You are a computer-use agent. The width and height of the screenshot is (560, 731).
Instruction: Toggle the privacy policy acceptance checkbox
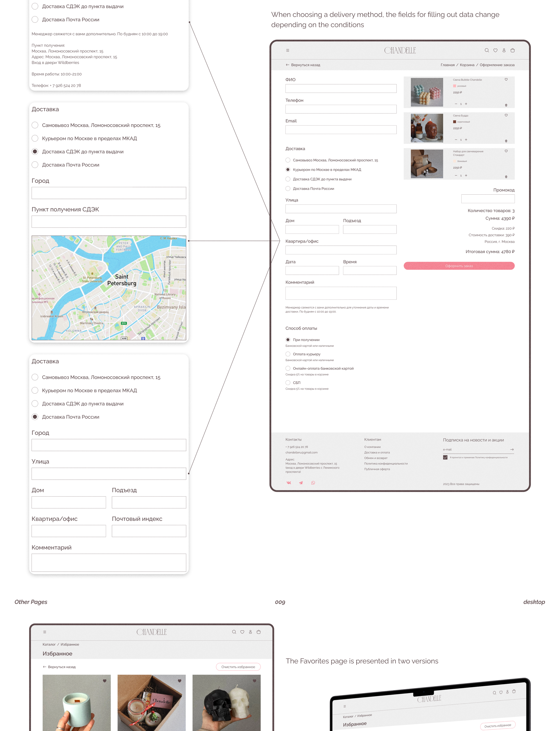tap(445, 458)
